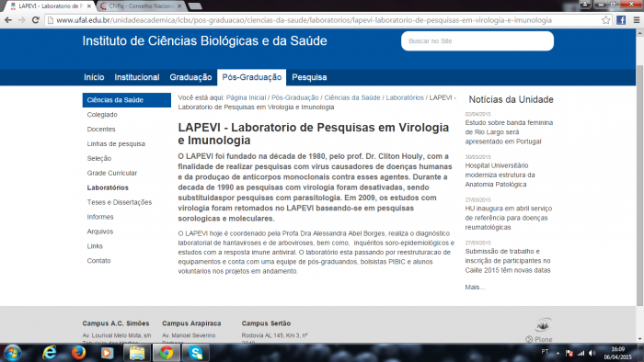This screenshot has height=362, width=644.
Task: Switch to CNPq - Conselho Nacional tab
Action: (x=142, y=6)
